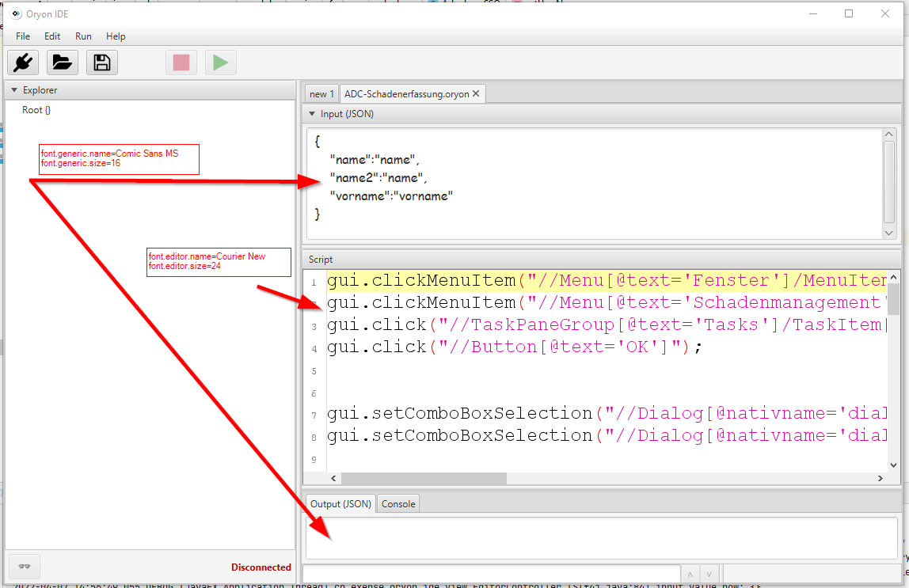Click the search previous up arrow
This screenshot has width=909, height=588.
(x=689, y=574)
